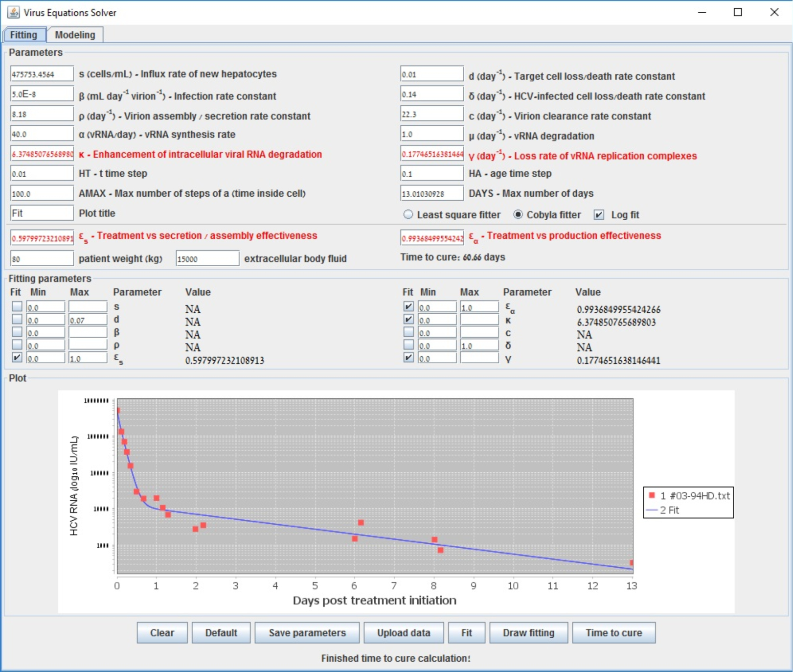Click the γ value 0.1774651638146441
Screen dimensions: 793x672
click(x=618, y=360)
